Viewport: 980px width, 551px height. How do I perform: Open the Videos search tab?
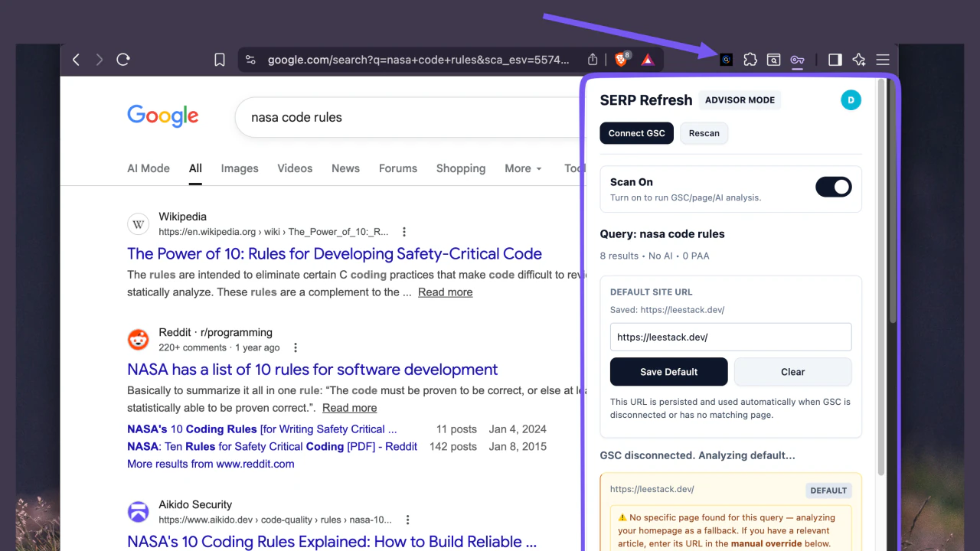[x=295, y=168]
